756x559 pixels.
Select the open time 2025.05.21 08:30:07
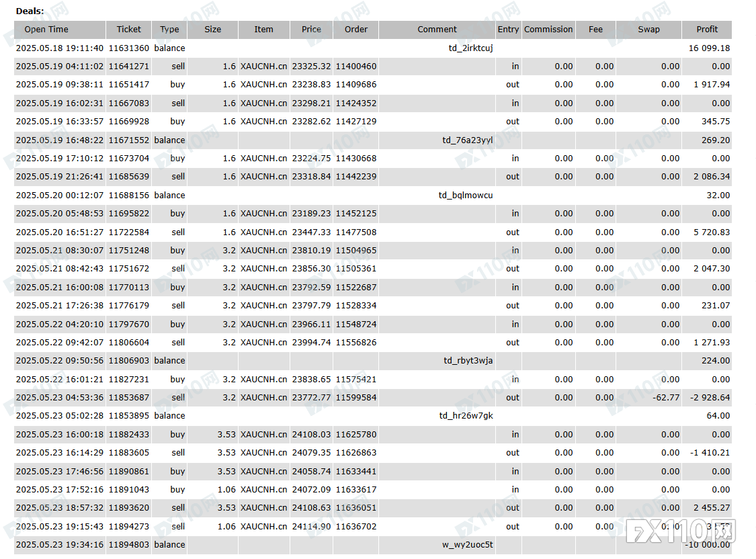pyautogui.click(x=59, y=251)
